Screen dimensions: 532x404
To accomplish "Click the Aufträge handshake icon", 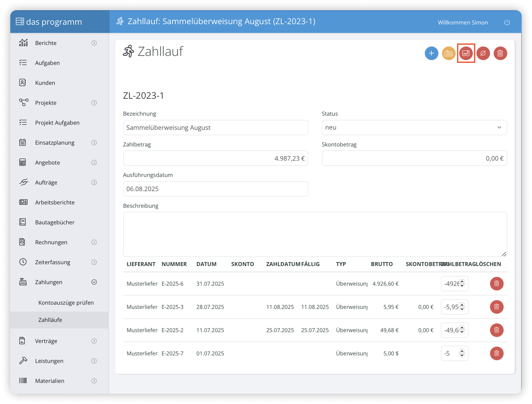I will [x=24, y=182].
